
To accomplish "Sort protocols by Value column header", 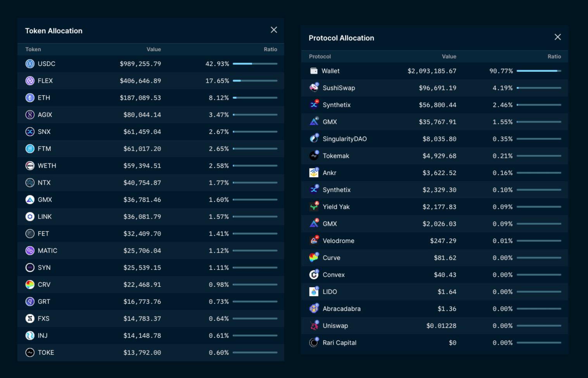I will point(449,57).
